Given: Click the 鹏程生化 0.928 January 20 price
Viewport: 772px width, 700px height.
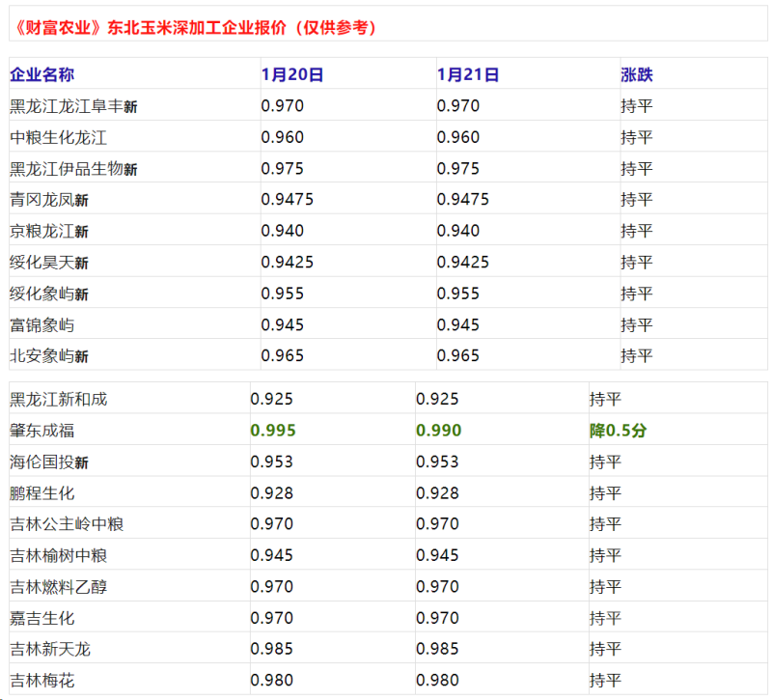Looking at the screenshot, I should (x=271, y=493).
